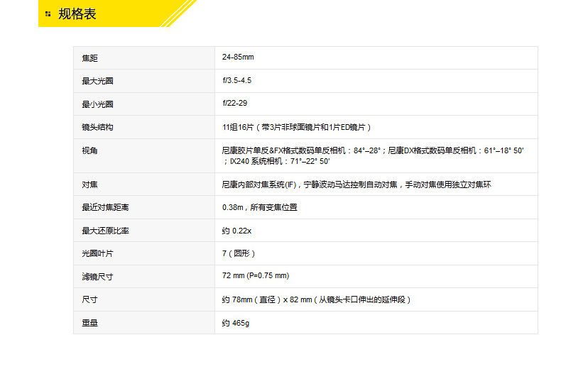
Task: Click the 约 0.22x value
Action: (x=236, y=231)
